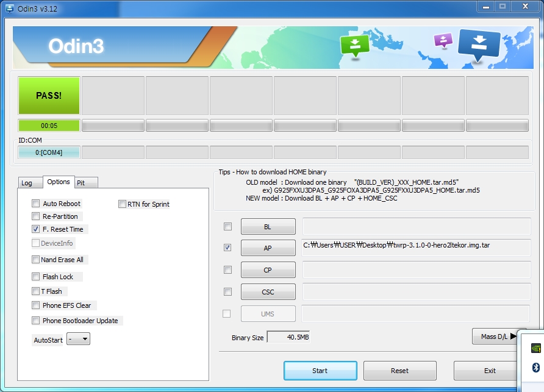The image size is (544, 392).
Task: Click the CSC file path field
Action: (417, 292)
